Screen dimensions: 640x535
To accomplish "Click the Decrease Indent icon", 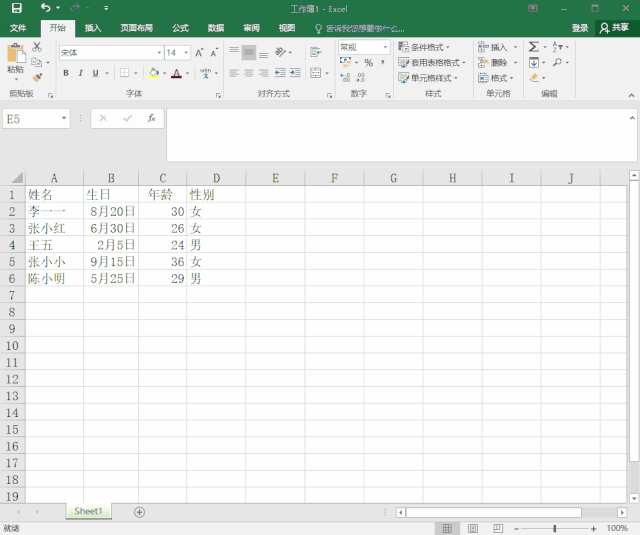I will pyautogui.click(x=280, y=73).
